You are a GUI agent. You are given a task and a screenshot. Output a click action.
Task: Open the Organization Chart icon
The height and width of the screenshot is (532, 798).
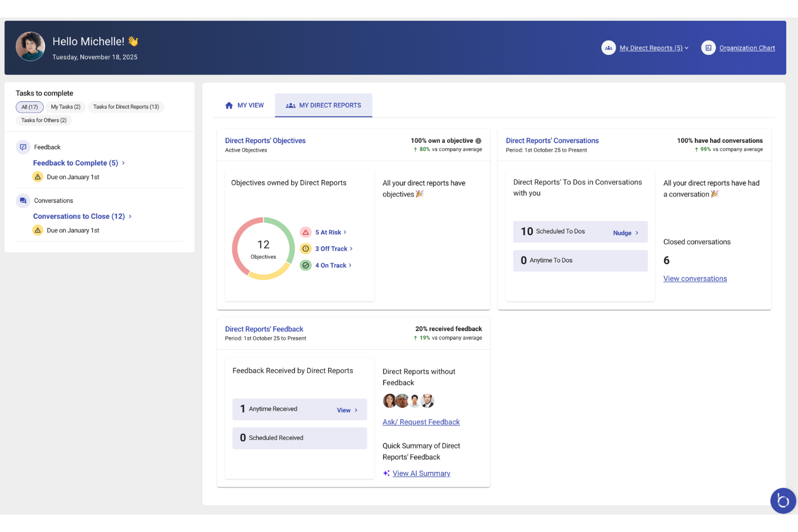click(x=708, y=47)
